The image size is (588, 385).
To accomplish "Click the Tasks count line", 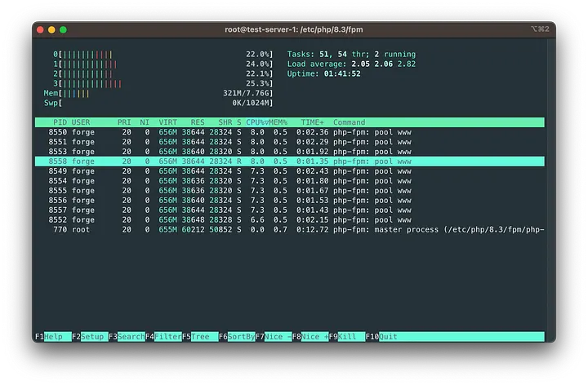I will 351,55.
